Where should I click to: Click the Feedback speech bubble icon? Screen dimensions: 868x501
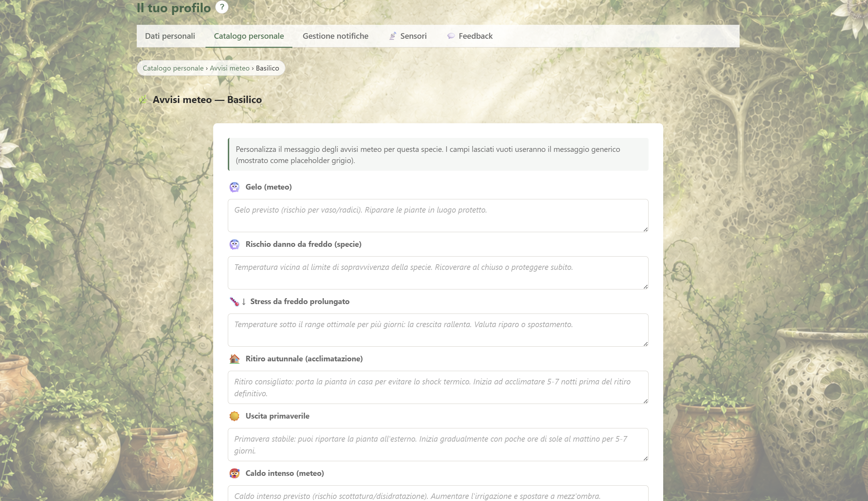(x=451, y=36)
